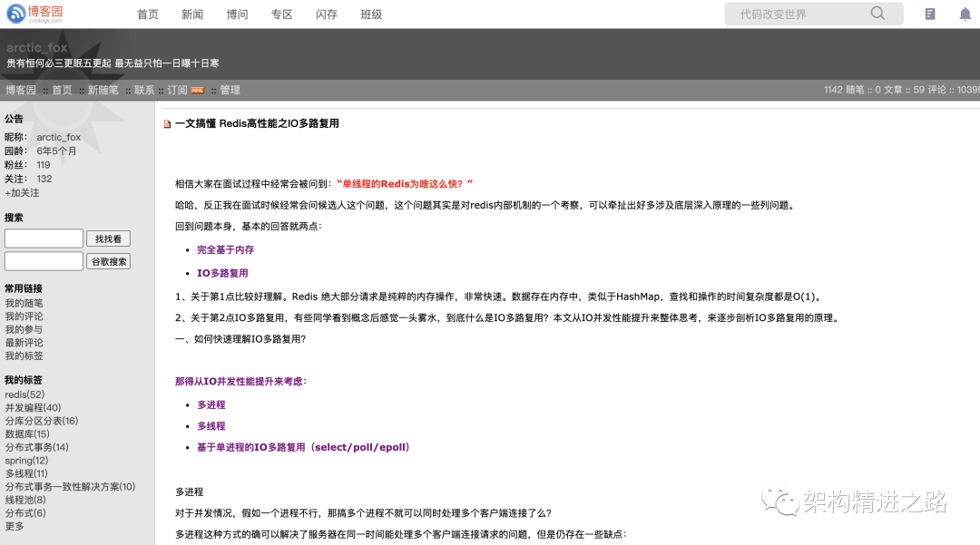Click the 谷歌搜索 button
The width and height of the screenshot is (980, 545).
click(108, 261)
